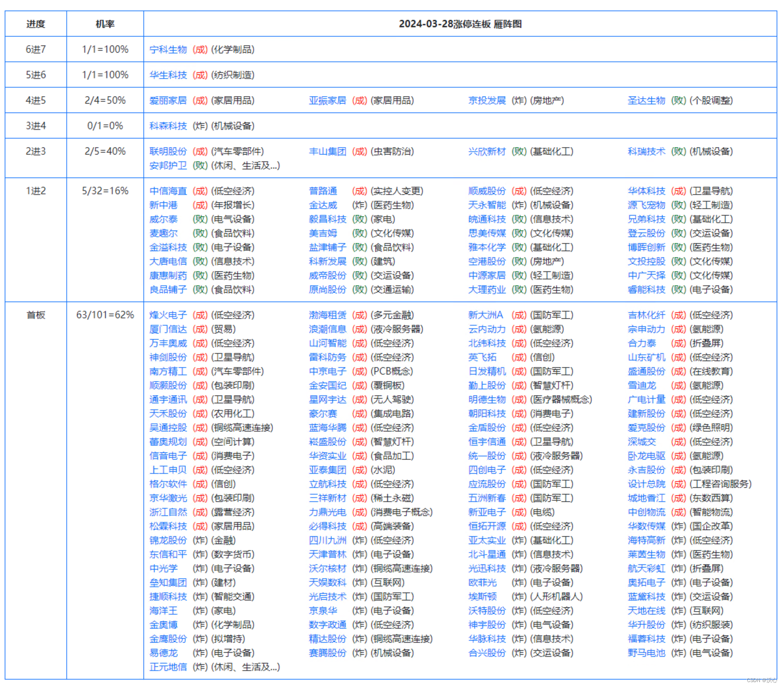Viewport: 784px width, 687px height.
Task: Click the 1进2 row label
Action: [36, 191]
